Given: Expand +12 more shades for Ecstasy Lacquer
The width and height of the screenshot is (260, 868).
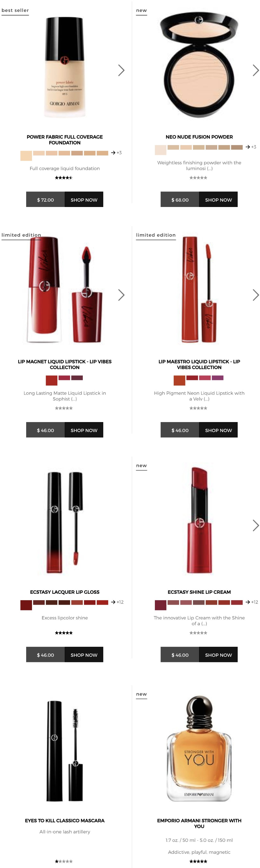Looking at the screenshot, I should point(117,602).
